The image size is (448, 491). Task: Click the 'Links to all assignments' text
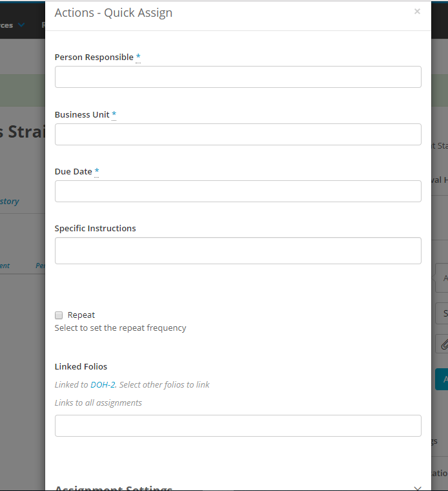[98, 402]
